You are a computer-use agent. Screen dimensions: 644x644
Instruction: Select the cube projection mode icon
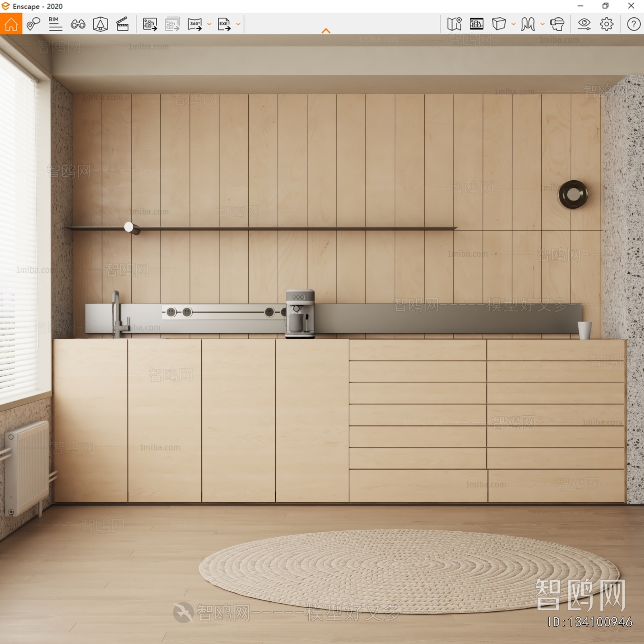pos(499,24)
